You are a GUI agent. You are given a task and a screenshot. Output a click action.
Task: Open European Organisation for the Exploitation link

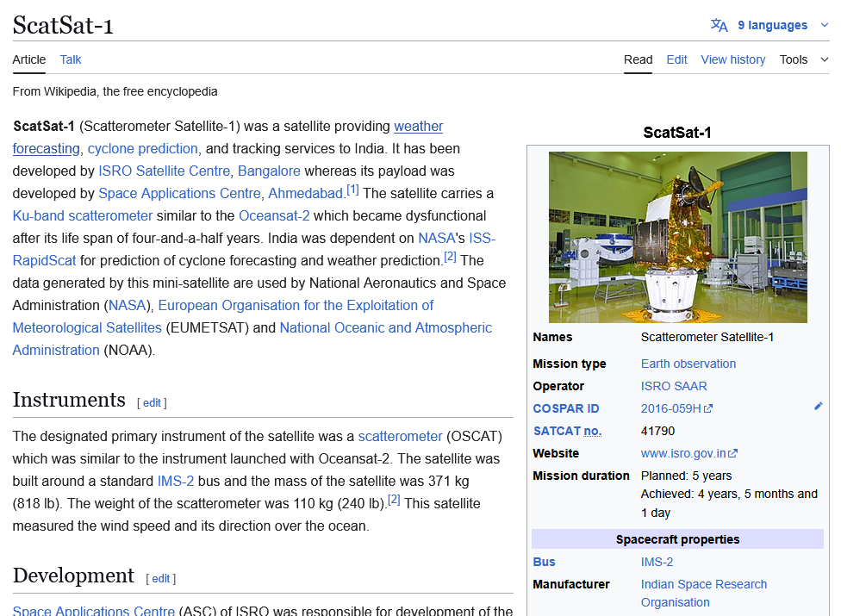[296, 306]
